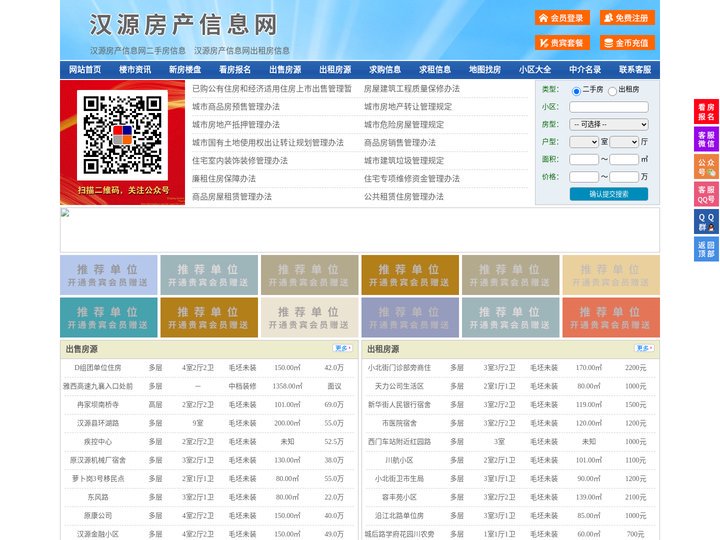Open 地图找房 navigation item
Viewport: 720px width, 540px height.
[485, 70]
